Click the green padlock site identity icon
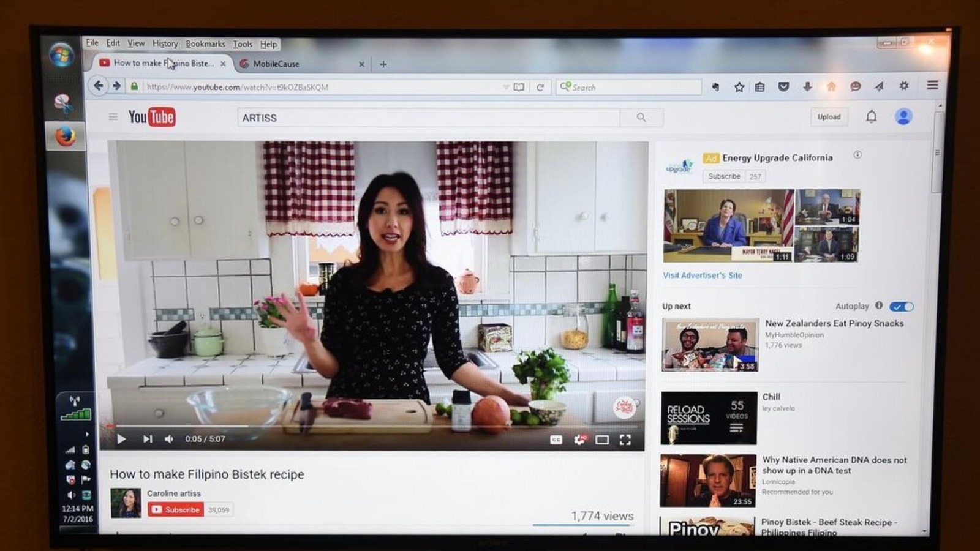 (134, 86)
